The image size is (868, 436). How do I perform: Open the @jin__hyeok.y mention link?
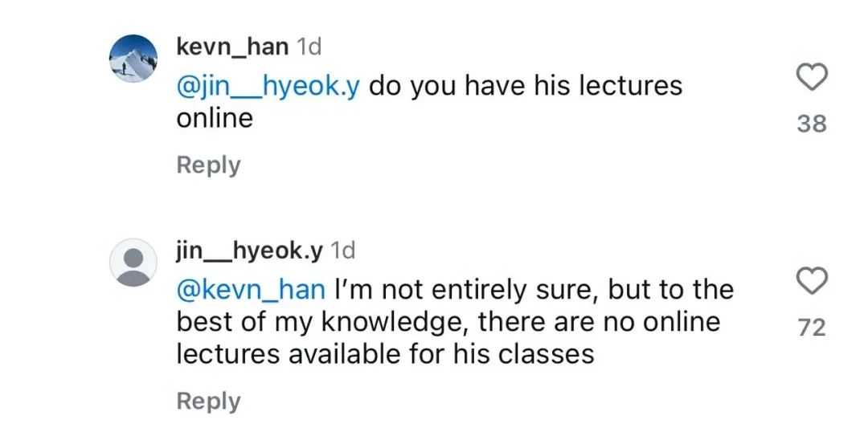[268, 85]
